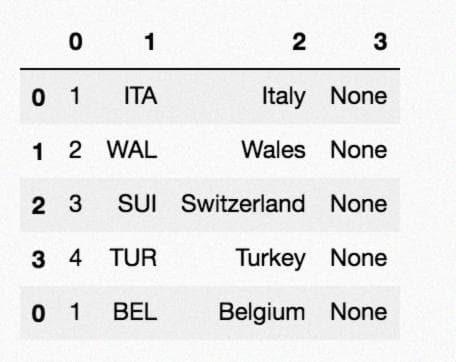Click value 4 in Turkey row

pos(75,258)
